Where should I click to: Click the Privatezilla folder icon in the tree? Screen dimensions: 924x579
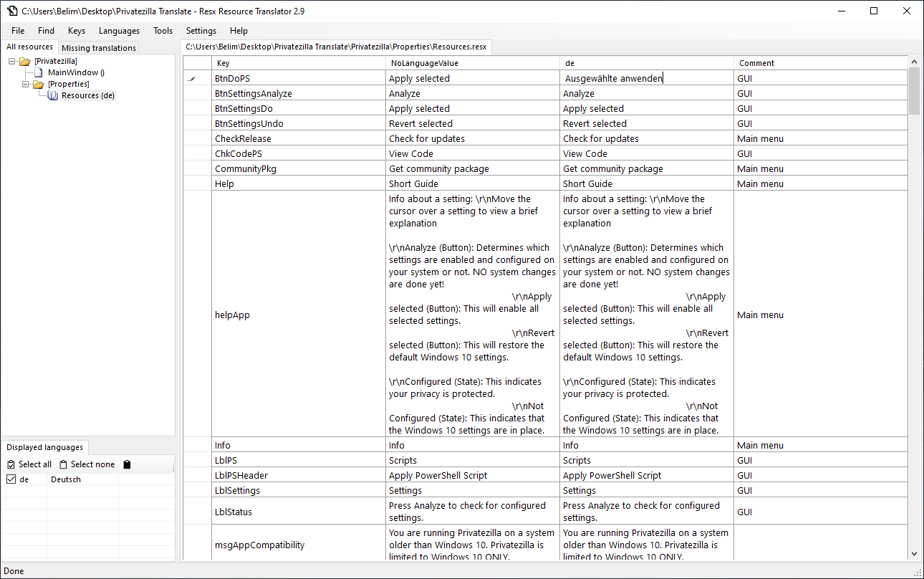tap(25, 62)
